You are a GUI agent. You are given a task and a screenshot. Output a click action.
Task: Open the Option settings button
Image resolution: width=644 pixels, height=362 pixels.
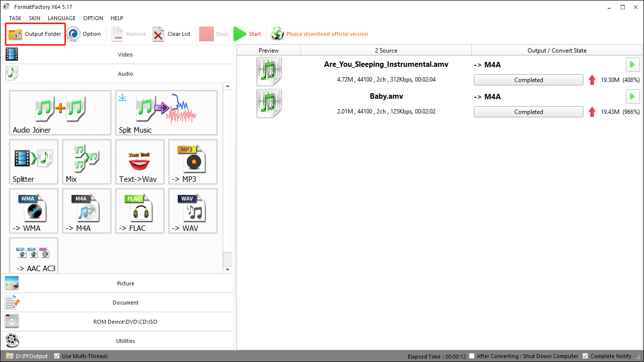[x=84, y=34]
